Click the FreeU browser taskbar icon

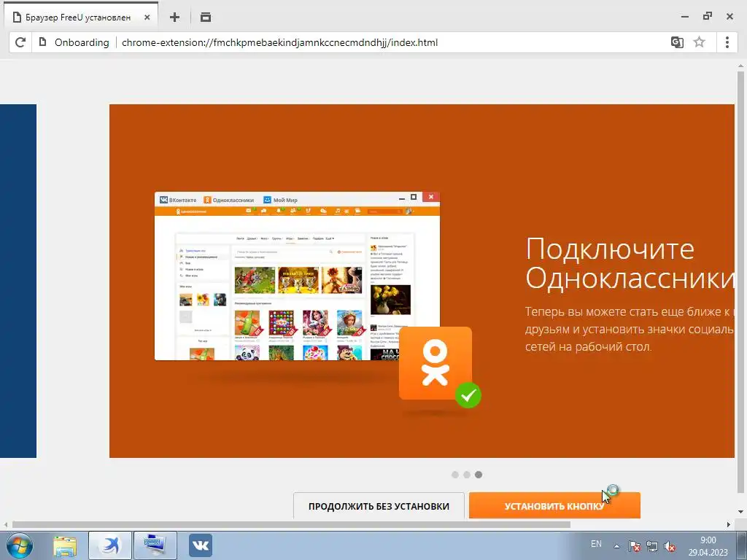(110, 545)
